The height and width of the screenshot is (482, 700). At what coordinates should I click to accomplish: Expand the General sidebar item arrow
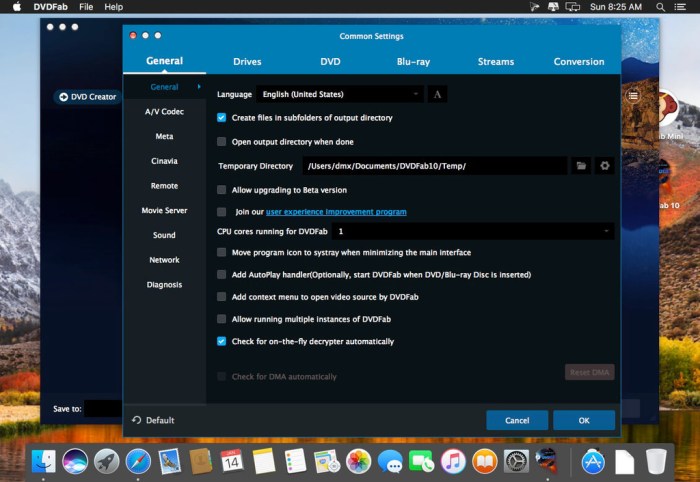(x=198, y=87)
